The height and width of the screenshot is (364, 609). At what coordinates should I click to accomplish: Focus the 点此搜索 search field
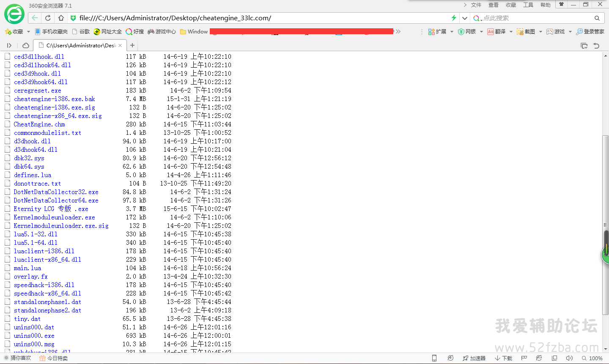click(537, 18)
